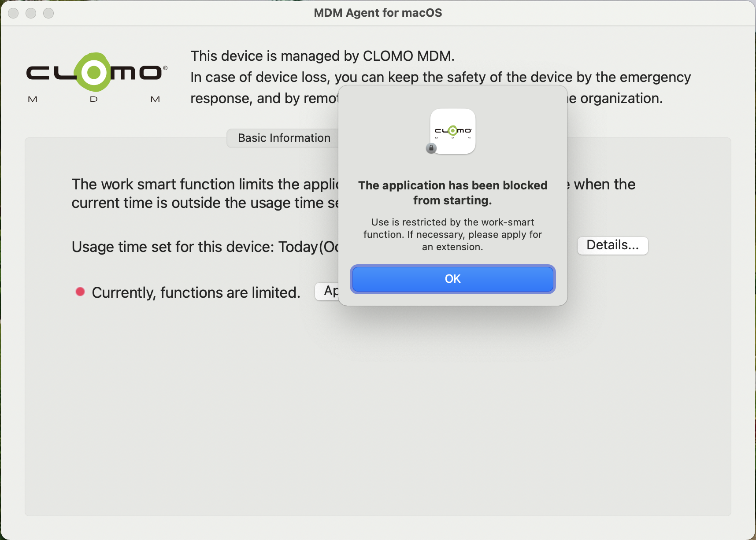Click the green circle in the CLOMO logo
This screenshot has height=540, width=756.
93,72
